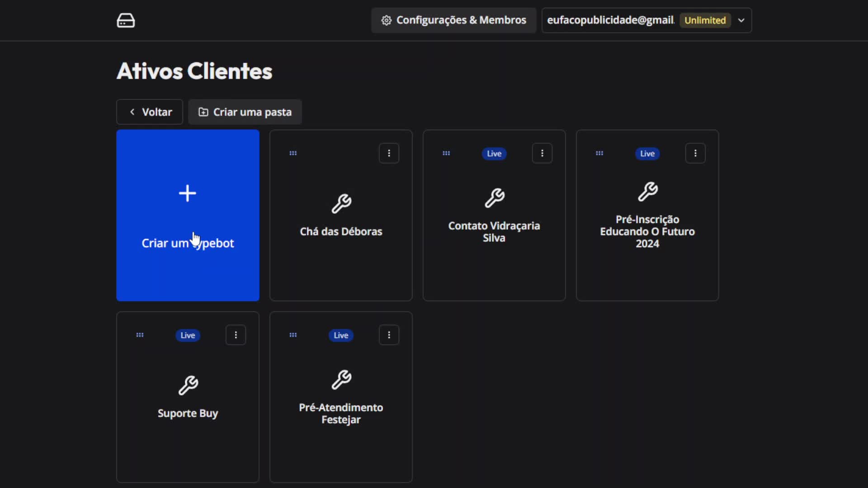Open the Pré-Atendimento Festejar typebot title
Screen dimensions: 868x488
pos(341,413)
